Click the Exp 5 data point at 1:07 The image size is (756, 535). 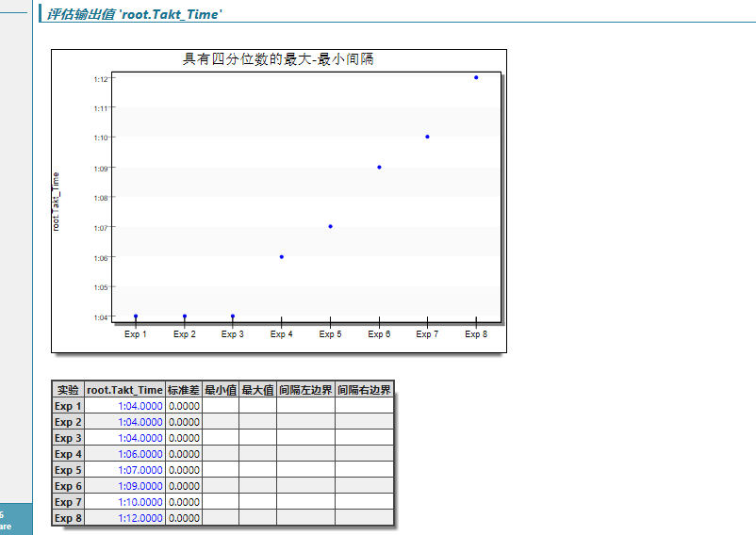(330, 226)
